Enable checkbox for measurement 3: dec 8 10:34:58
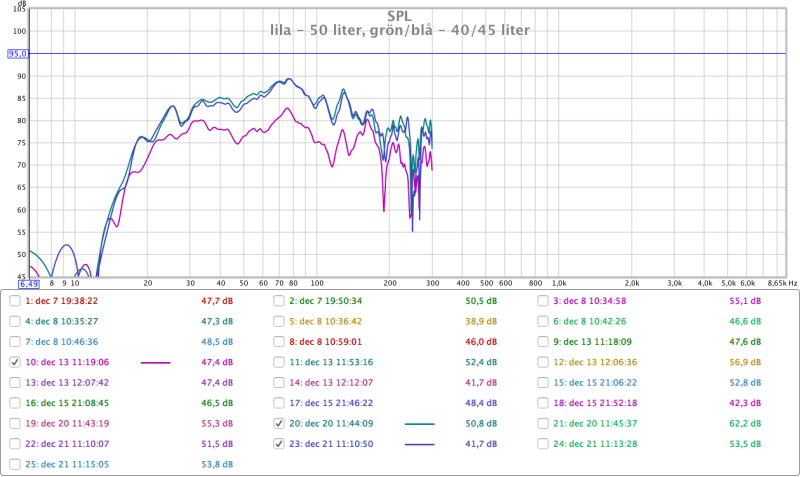800x477 pixels. [x=543, y=301]
